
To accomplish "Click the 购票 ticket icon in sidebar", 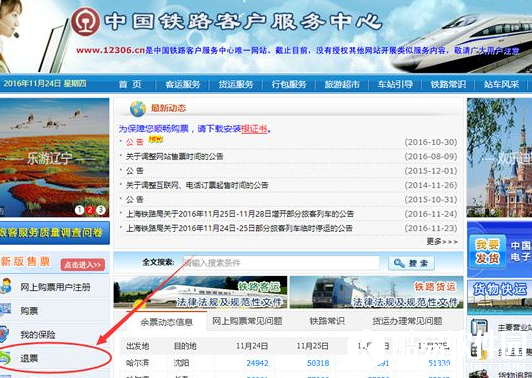I will (x=5, y=310).
